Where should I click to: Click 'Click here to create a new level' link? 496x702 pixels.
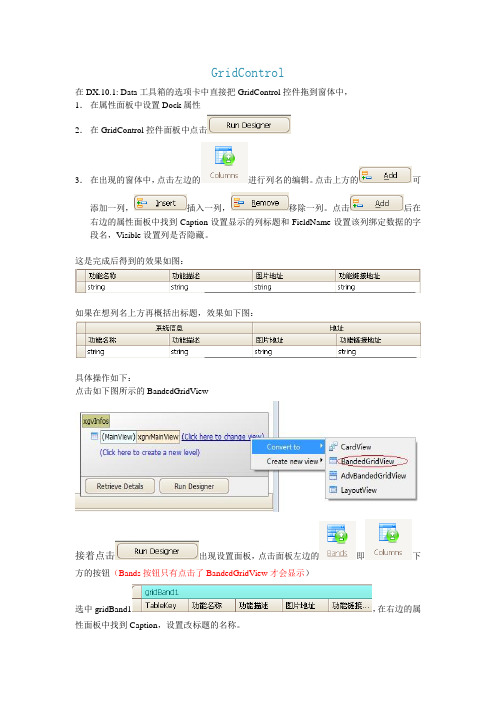point(150,452)
